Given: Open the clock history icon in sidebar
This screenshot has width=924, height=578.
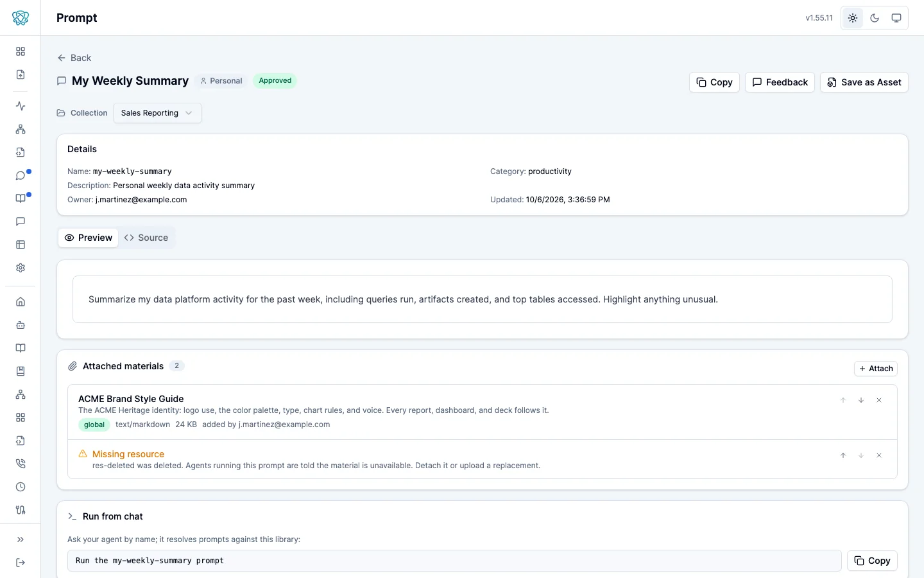Looking at the screenshot, I should pyautogui.click(x=21, y=487).
